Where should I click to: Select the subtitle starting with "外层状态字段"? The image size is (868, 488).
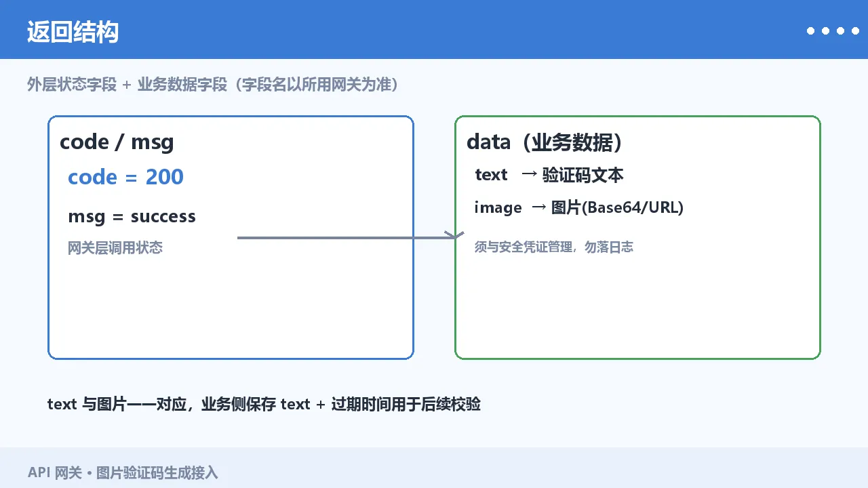[x=213, y=85]
